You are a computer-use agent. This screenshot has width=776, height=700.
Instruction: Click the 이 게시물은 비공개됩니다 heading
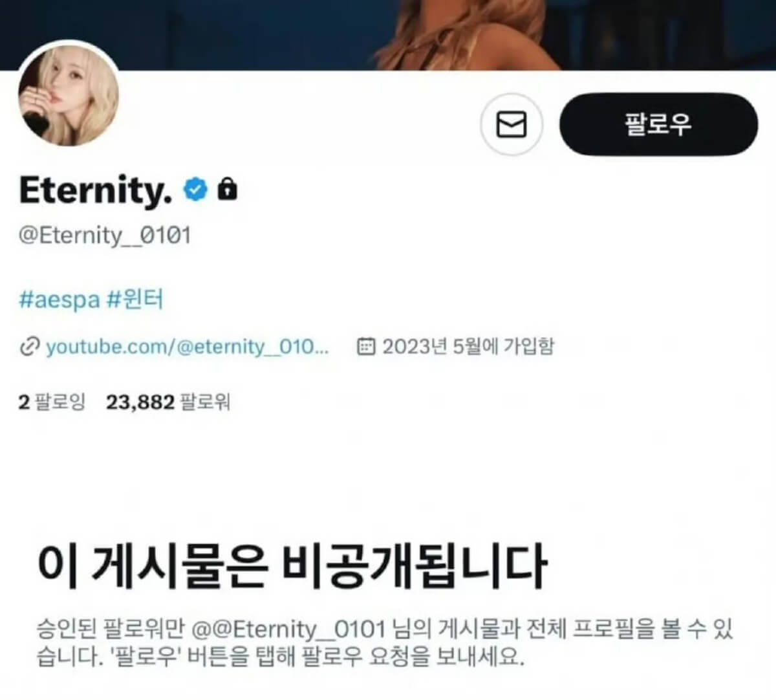[x=292, y=566]
